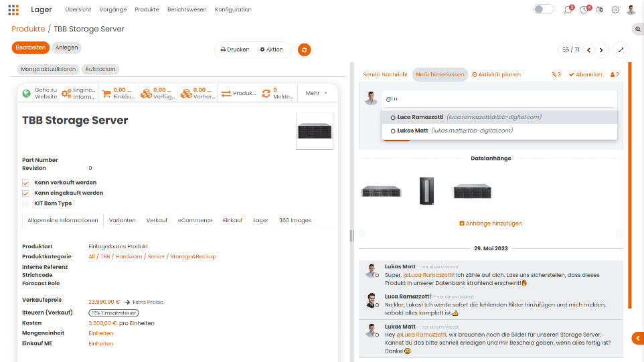The height and width of the screenshot is (362, 644).
Task: Switch to the 360 Images tab
Action: (x=295, y=220)
